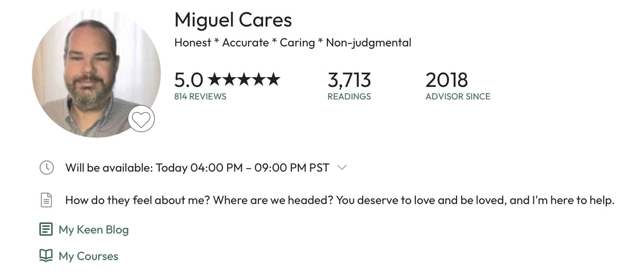Image resolution: width=644 pixels, height=274 pixels.
Task: Click the 2018 advisor since year
Action: pos(447,80)
